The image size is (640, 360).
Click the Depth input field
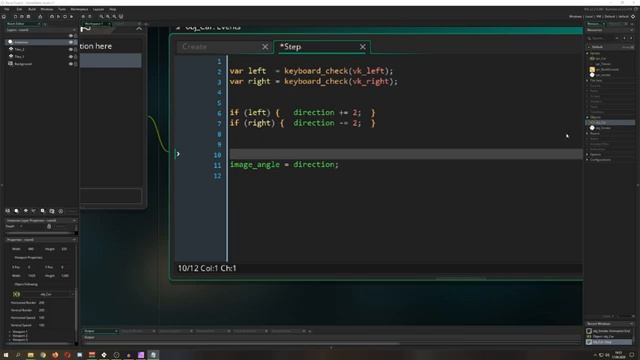click(x=31, y=227)
